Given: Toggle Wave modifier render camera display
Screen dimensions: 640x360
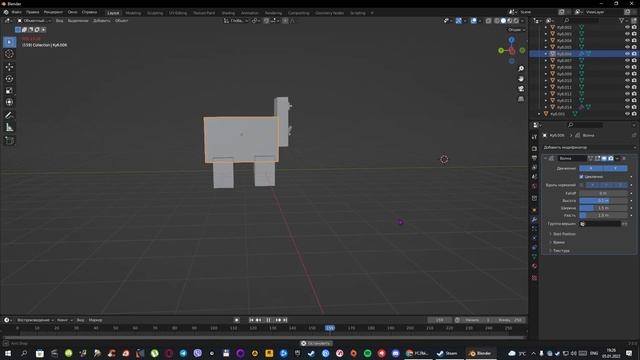Looking at the screenshot, I should click(611, 158).
